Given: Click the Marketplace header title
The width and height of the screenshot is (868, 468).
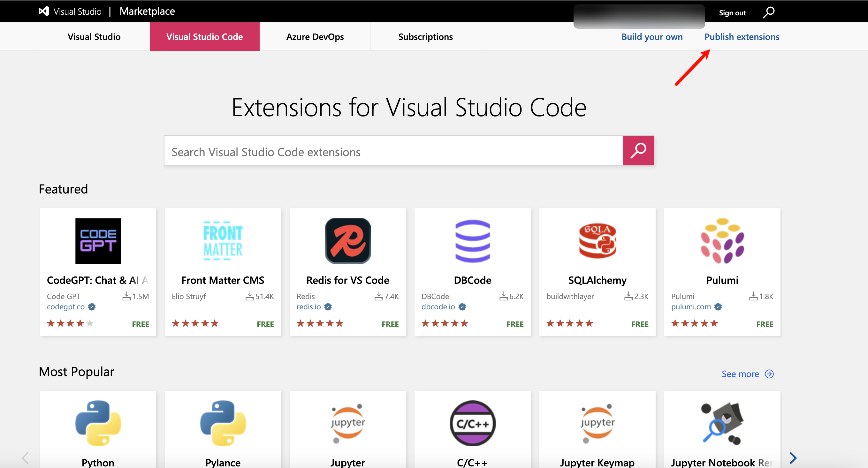Looking at the screenshot, I should (147, 11).
